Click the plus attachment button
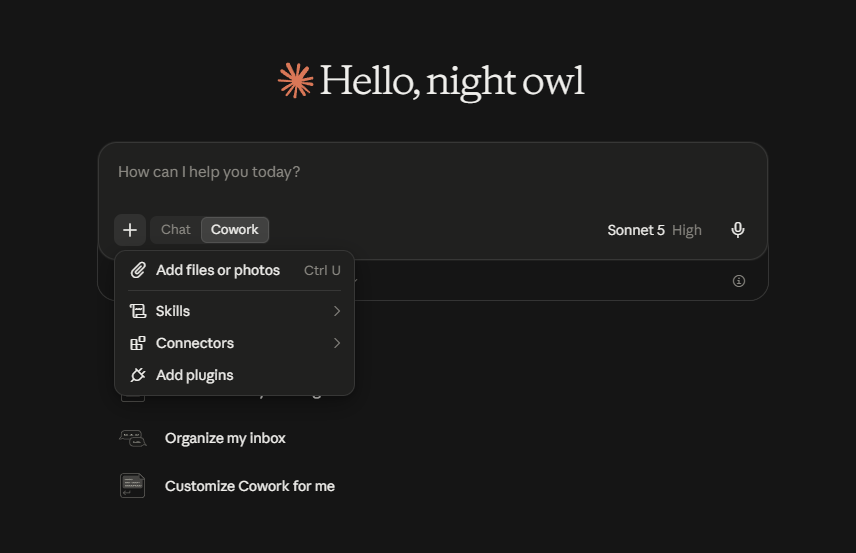The height and width of the screenshot is (553, 856). pyautogui.click(x=130, y=230)
